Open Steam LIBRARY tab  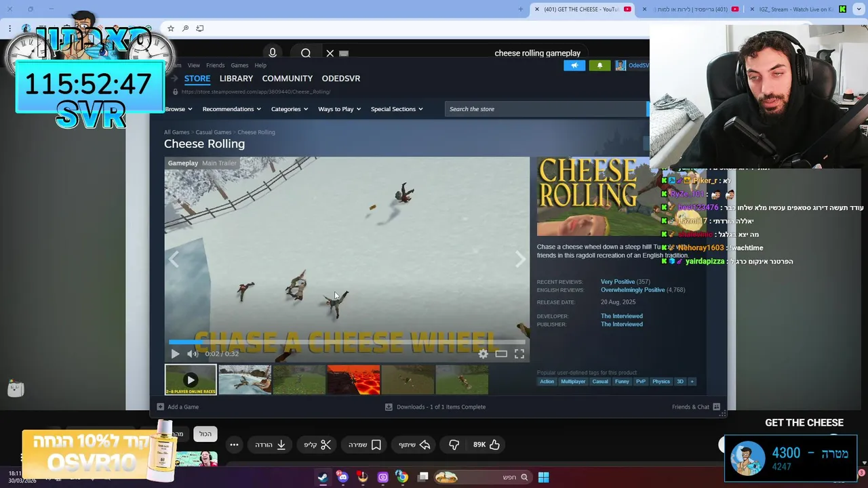click(x=236, y=79)
